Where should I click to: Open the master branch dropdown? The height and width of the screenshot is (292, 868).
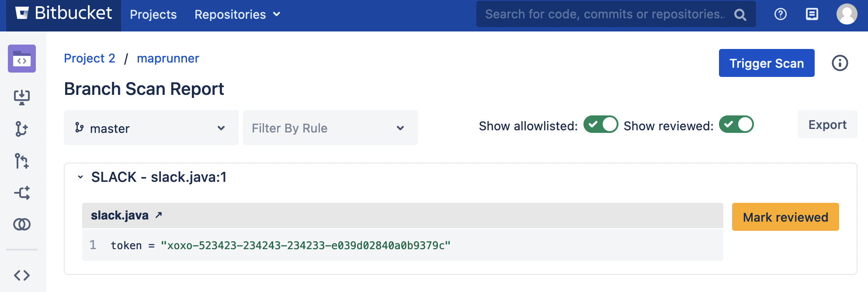pyautogui.click(x=151, y=128)
